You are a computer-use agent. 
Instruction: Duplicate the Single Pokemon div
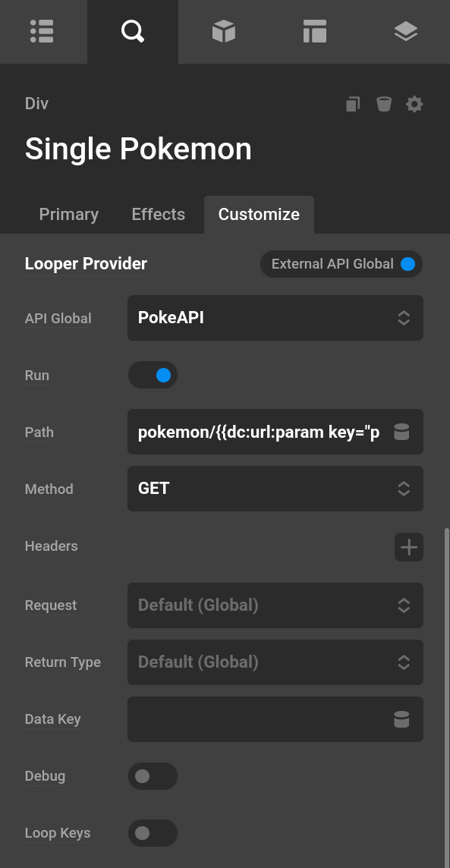tap(352, 104)
